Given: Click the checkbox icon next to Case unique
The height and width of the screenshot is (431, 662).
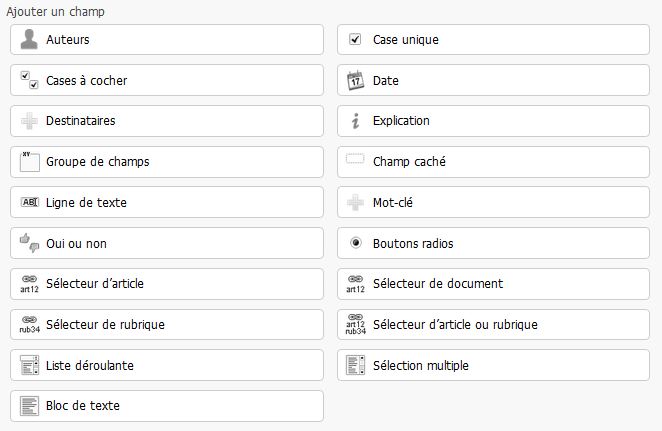Looking at the screenshot, I should click(x=355, y=40).
